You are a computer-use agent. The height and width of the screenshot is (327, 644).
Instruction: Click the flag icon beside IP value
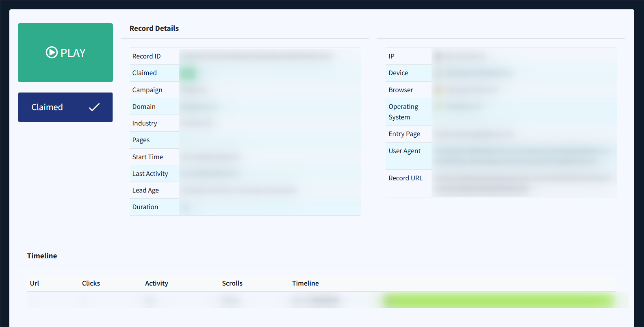tap(438, 56)
